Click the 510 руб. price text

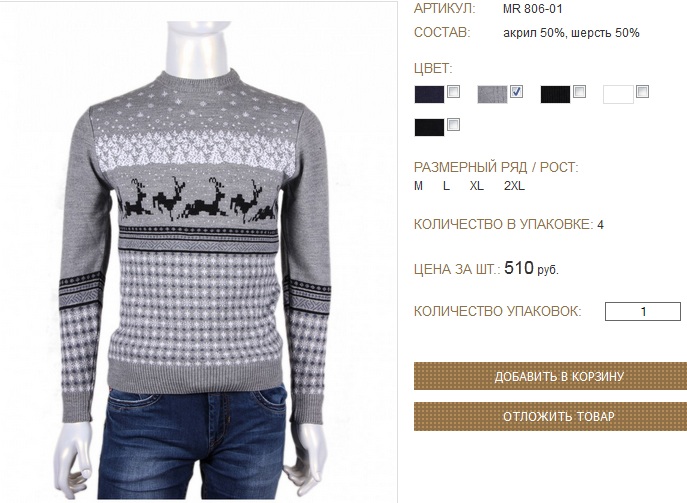click(531, 268)
